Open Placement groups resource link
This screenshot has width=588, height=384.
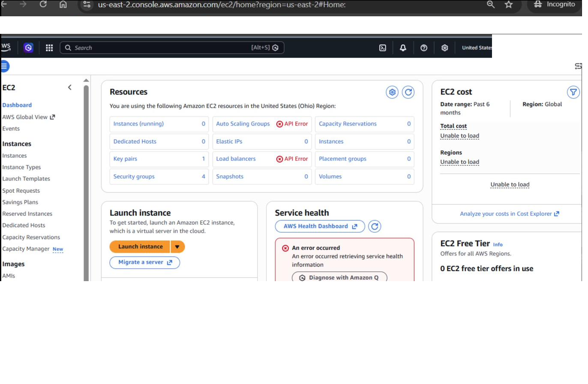point(342,159)
